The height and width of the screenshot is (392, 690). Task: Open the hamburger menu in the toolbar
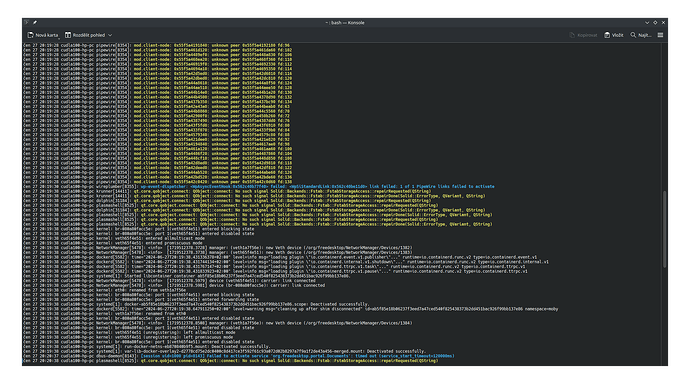pos(660,35)
